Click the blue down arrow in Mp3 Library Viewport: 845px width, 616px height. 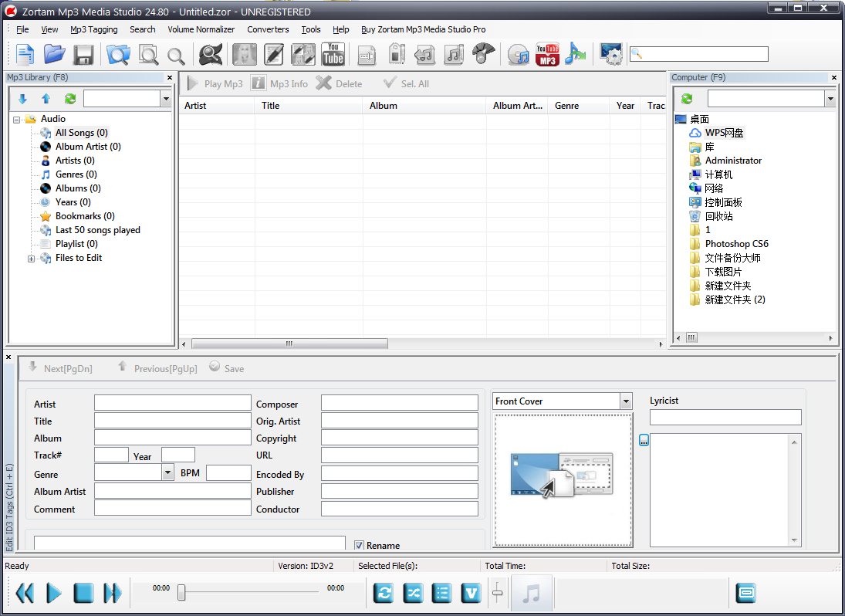[x=22, y=99]
